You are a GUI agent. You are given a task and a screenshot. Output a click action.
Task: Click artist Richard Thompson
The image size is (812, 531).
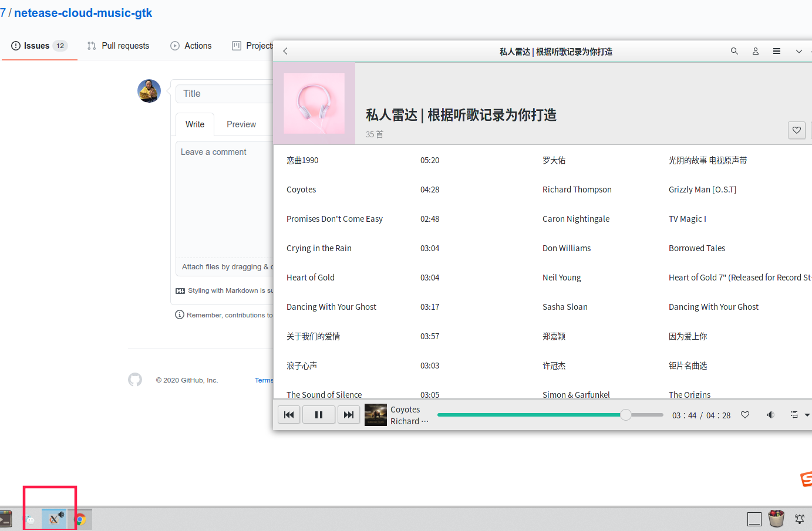tap(577, 190)
